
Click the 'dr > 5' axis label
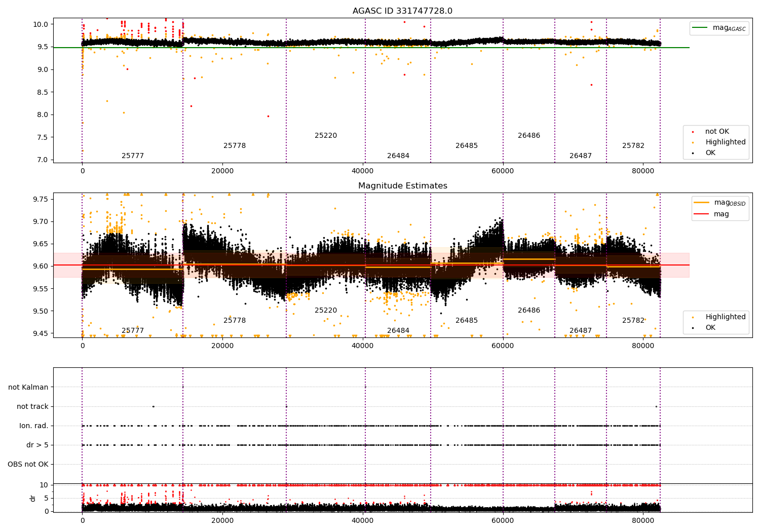37,445
